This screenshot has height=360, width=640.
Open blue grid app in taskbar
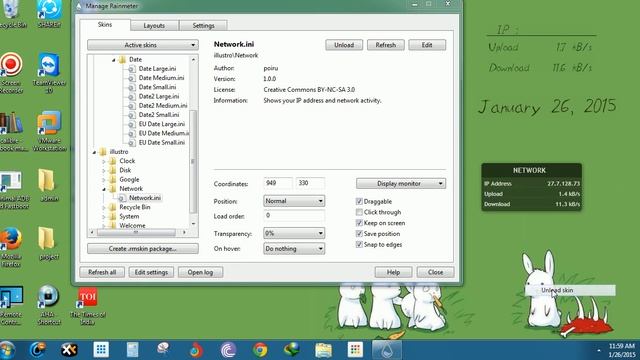pyautogui.click(x=101, y=350)
